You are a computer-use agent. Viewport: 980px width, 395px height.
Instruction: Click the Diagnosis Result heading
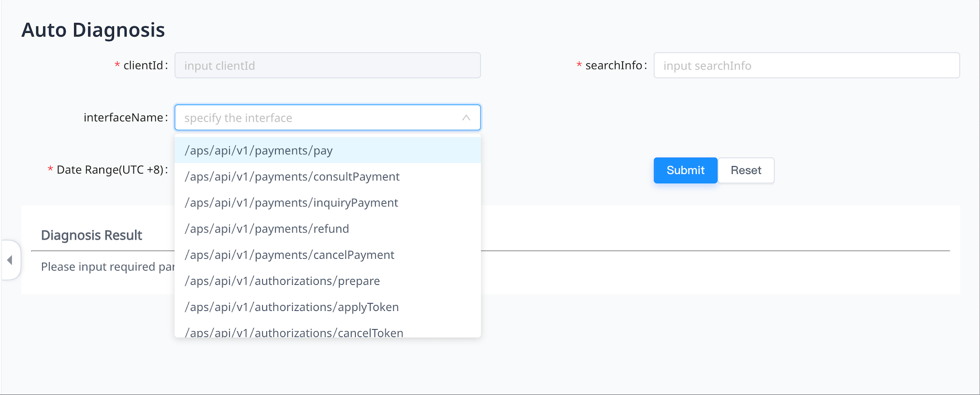(91, 236)
